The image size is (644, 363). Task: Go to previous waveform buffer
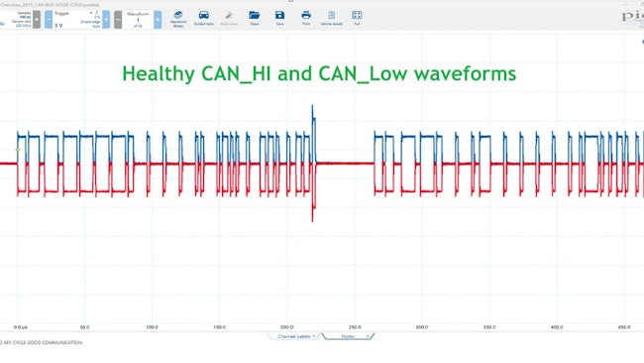click(118, 19)
